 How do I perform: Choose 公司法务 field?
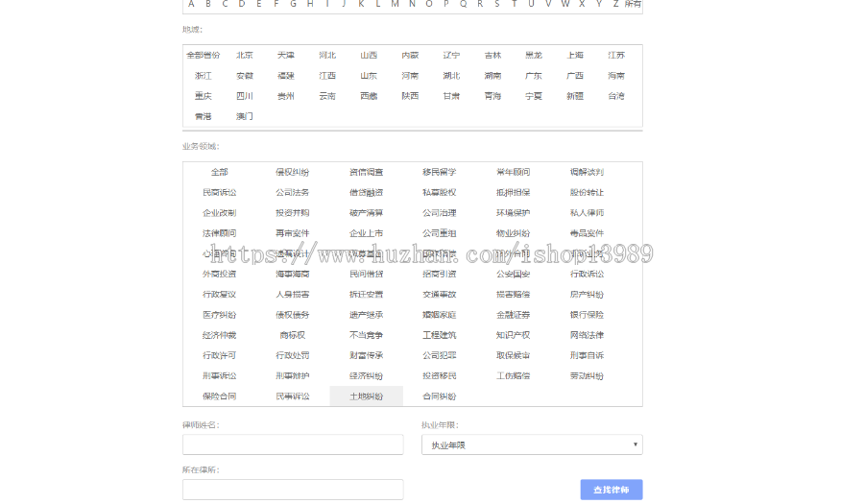click(x=293, y=192)
